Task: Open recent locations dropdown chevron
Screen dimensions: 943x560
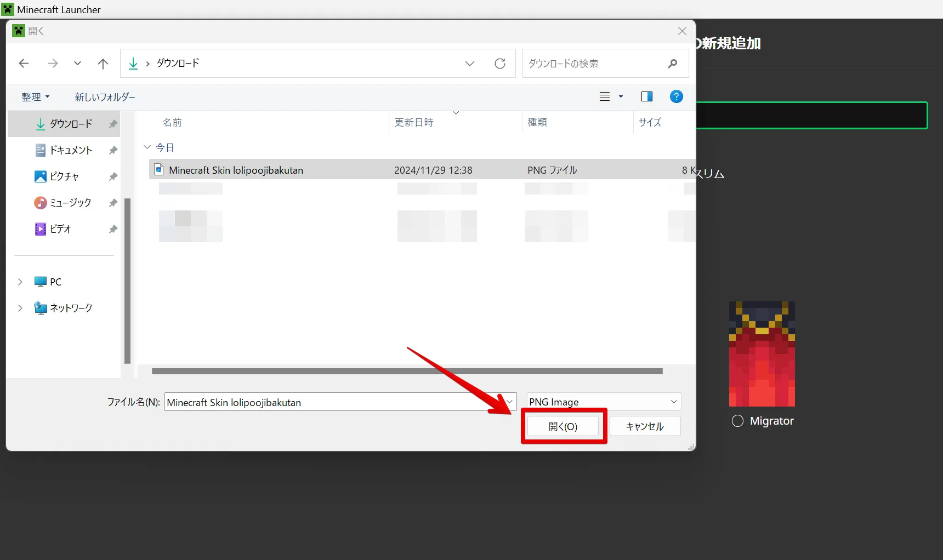Action: click(77, 64)
